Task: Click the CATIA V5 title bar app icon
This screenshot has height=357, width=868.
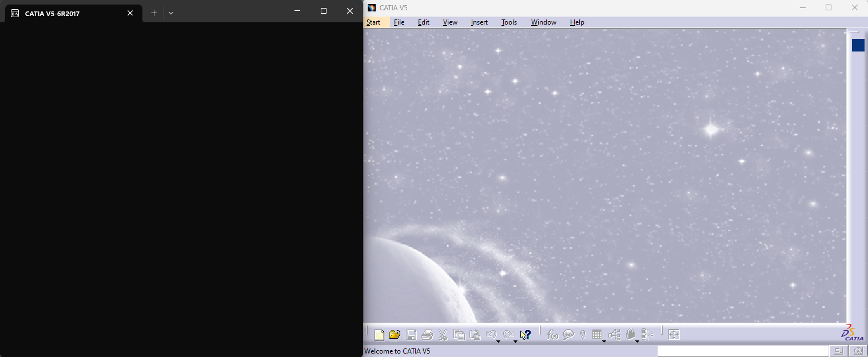Action: coord(372,7)
